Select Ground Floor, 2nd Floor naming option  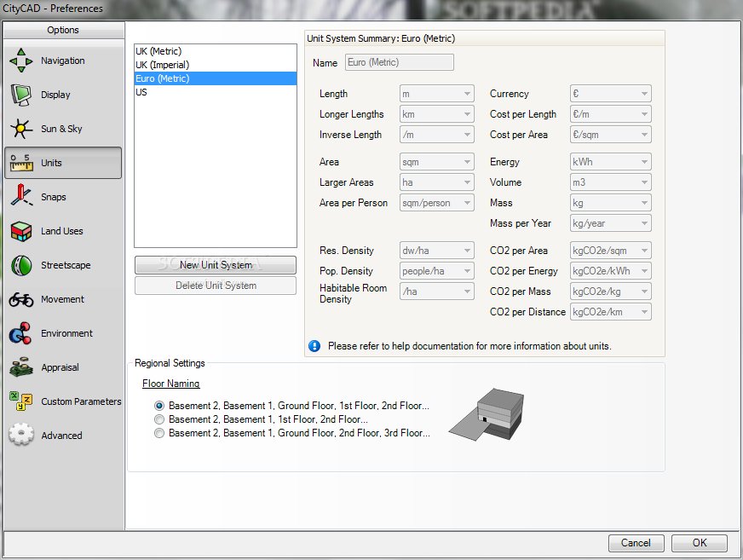tap(159, 433)
